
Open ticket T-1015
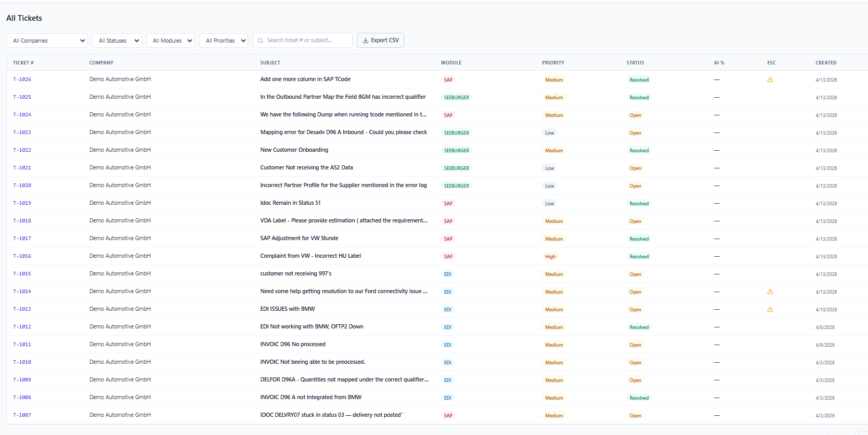(x=22, y=274)
